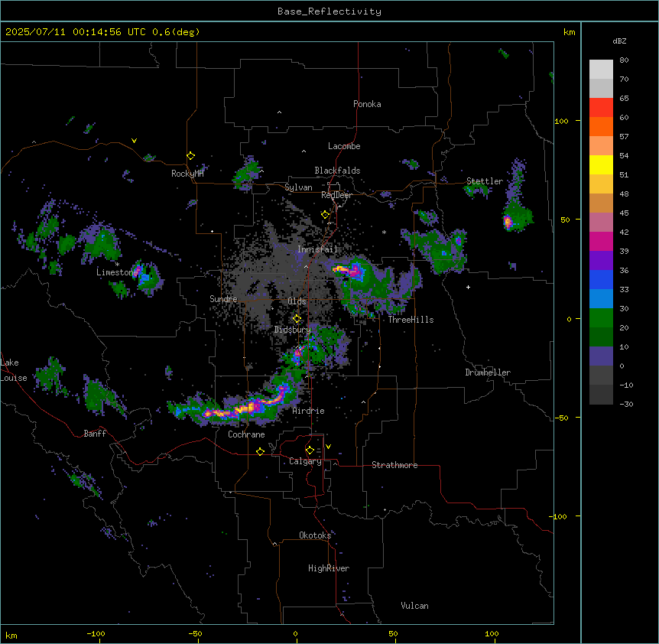Select the yellow diamond marker south of RedDeer

click(325, 215)
